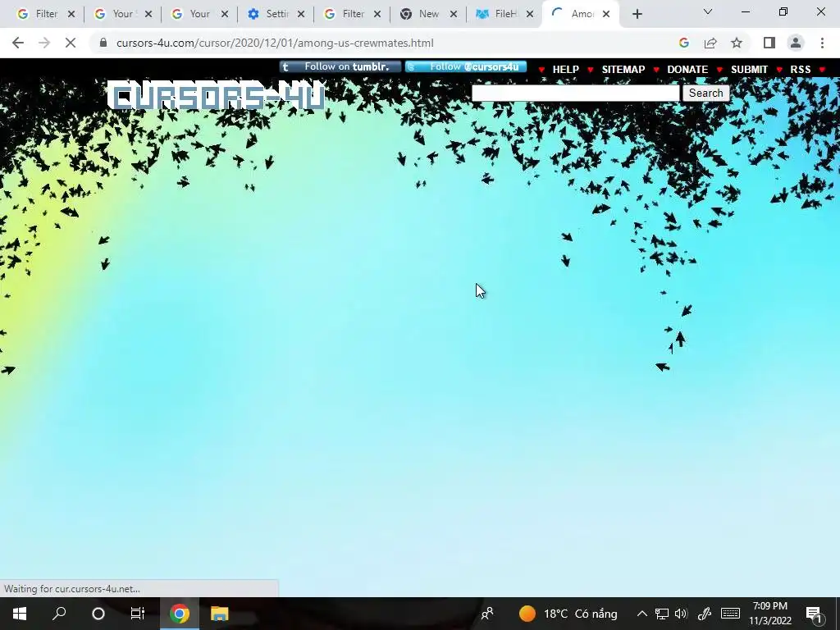Bookmark this page with the star
This screenshot has height=630, width=840.
click(737, 43)
